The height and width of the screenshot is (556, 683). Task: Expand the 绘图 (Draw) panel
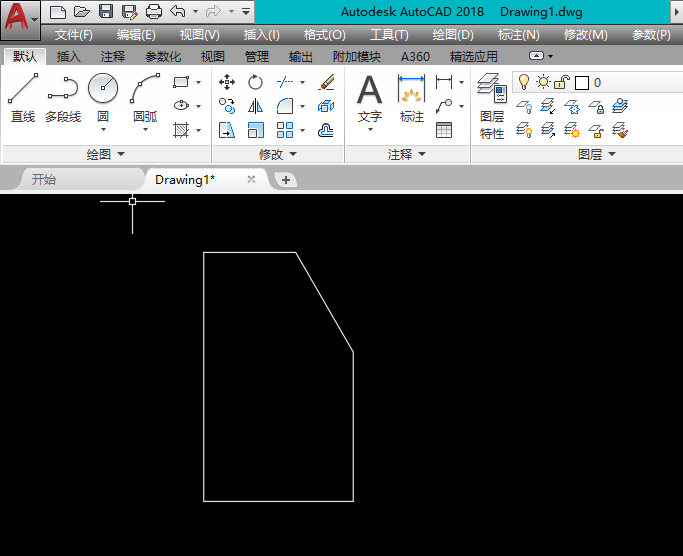coord(105,154)
